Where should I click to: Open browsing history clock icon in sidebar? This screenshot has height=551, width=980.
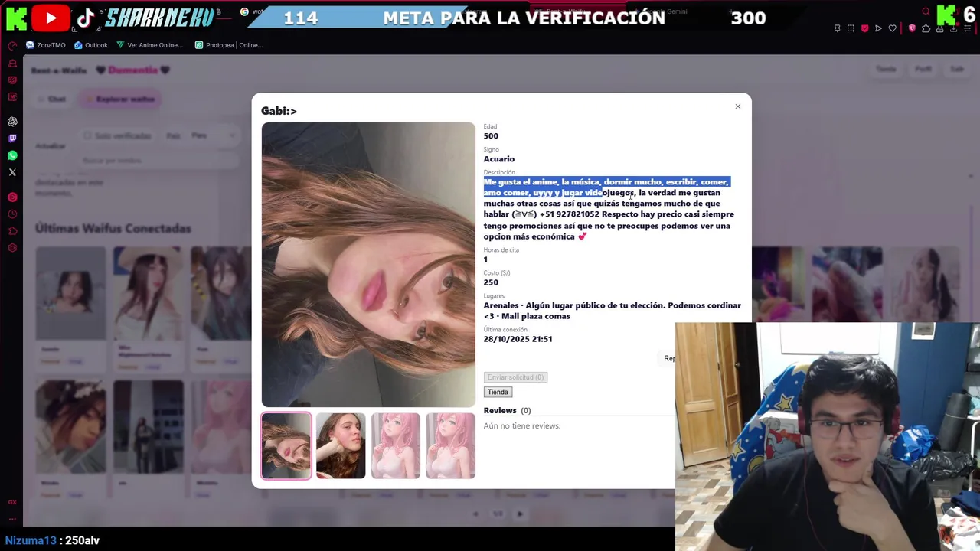(x=12, y=214)
